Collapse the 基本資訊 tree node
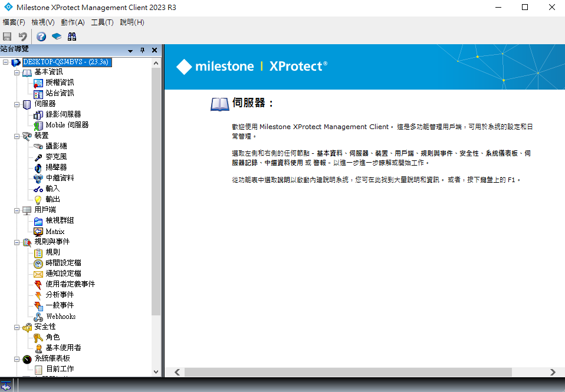 coord(17,73)
